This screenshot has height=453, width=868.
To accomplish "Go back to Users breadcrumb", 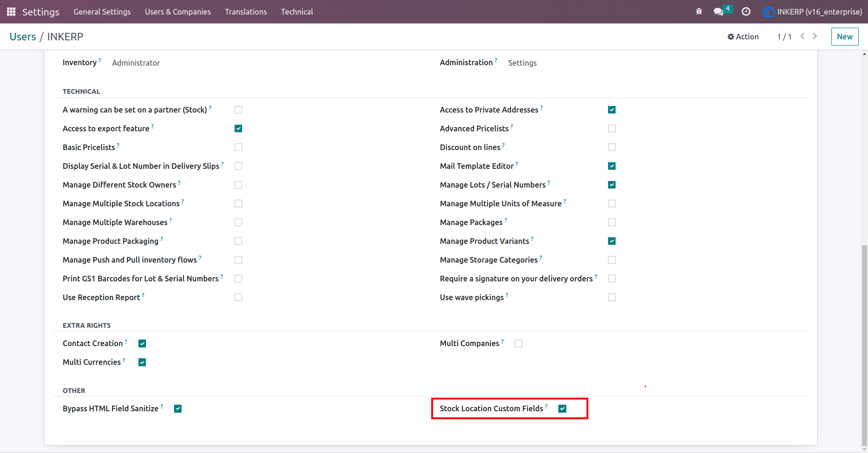I will click(23, 37).
